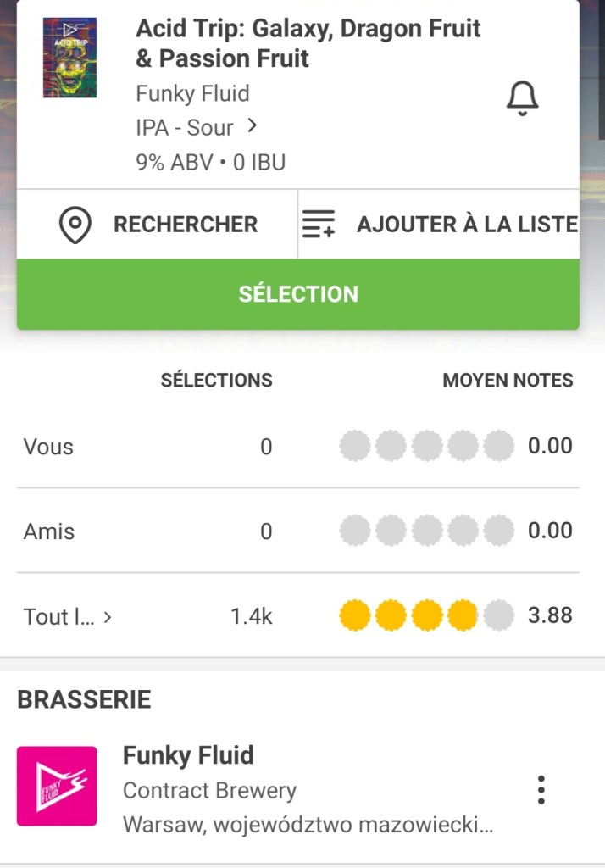The image size is (605, 868).
Task: Tap the Vous rating stars
Action: pos(426,446)
